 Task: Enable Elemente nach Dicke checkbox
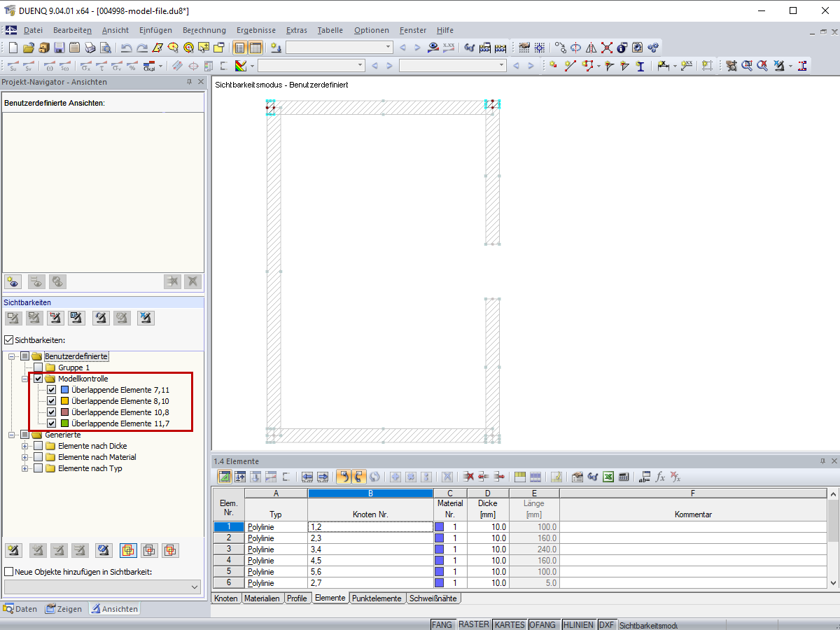tap(38, 446)
